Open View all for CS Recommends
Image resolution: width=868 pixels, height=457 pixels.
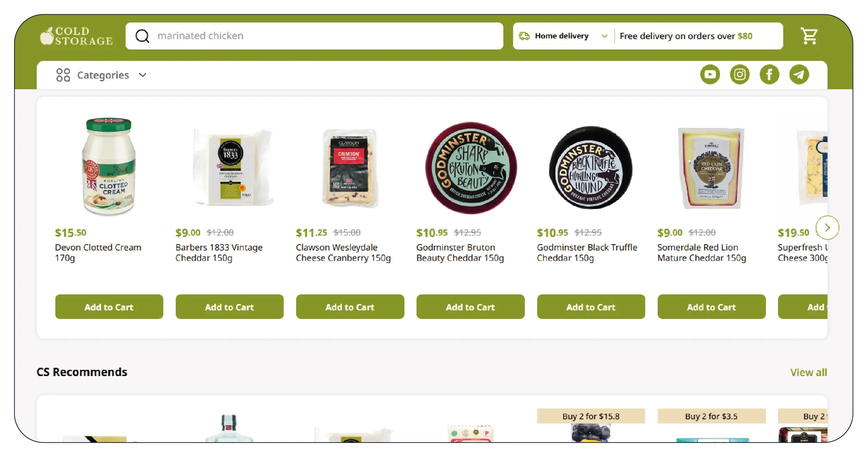[808, 372]
